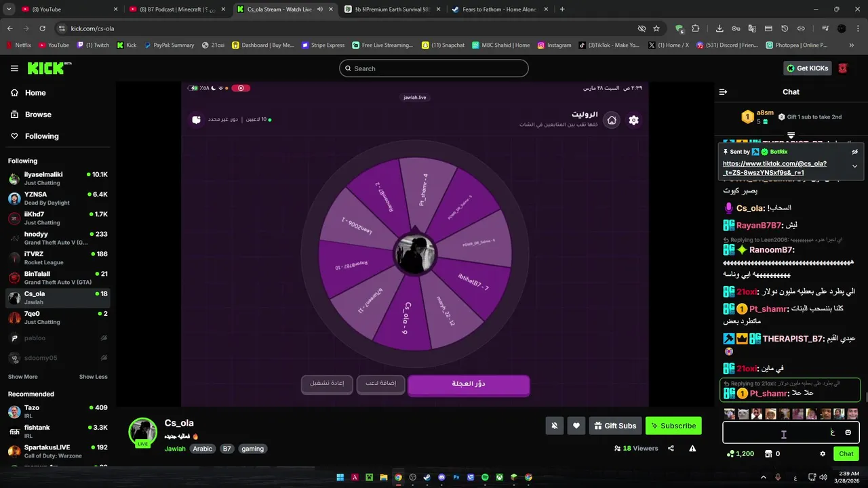The width and height of the screenshot is (868, 488).
Task: Hide the pinned BotRix message
Action: point(854,152)
